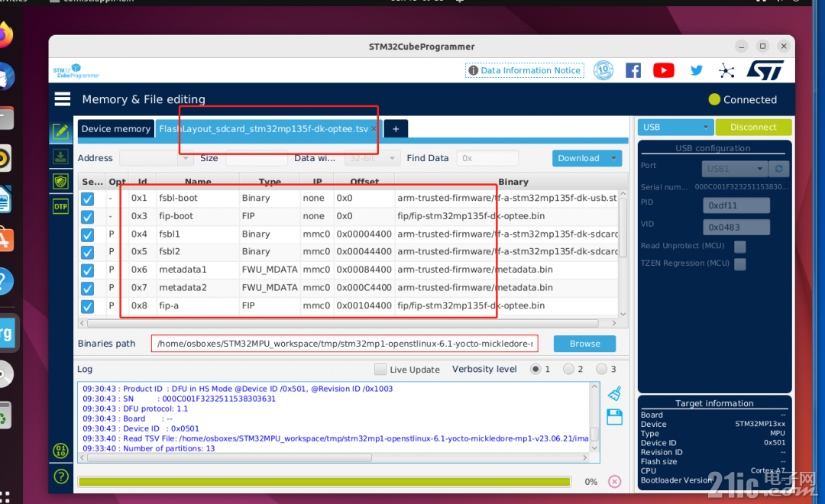Viewport: 825px width, 504px height.
Task: Open Memory & File editing pencil panel
Action: pos(60,131)
